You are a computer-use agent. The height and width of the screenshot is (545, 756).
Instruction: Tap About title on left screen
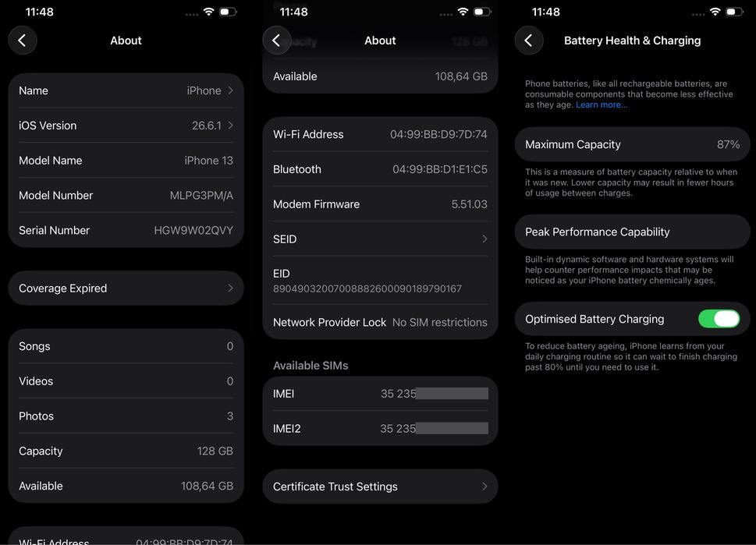[126, 41]
